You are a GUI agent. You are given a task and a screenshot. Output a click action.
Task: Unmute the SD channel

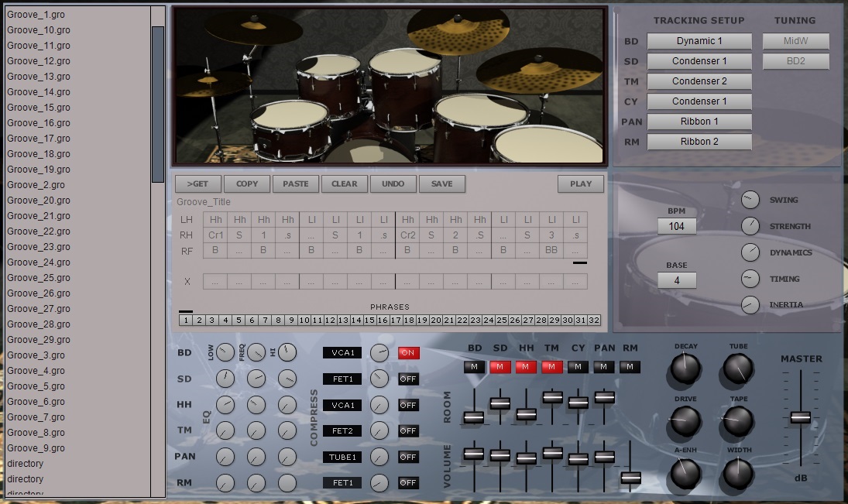500,368
